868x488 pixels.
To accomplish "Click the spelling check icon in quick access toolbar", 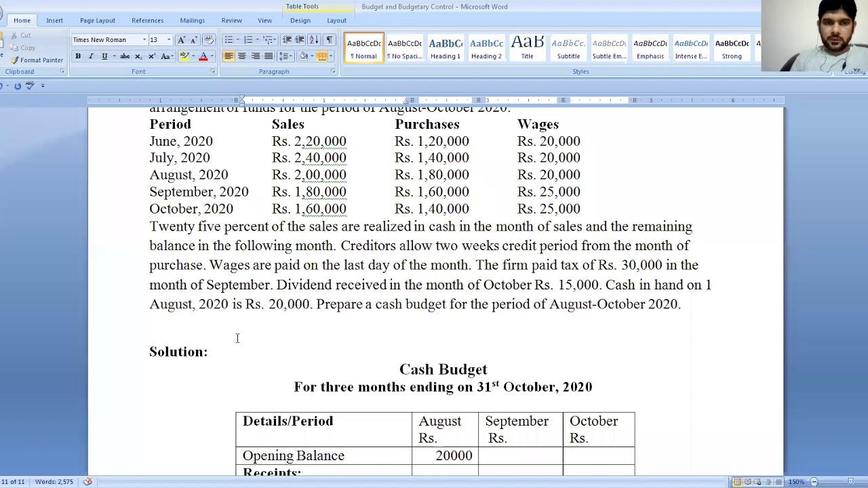I will point(30,85).
